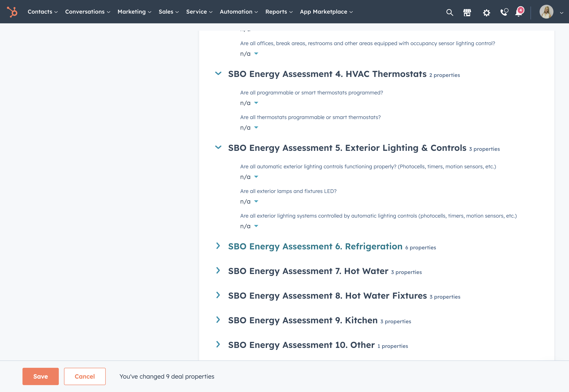569x392 pixels.
Task: Click "You've changed 9 deal properties" text
Action: pos(167,376)
